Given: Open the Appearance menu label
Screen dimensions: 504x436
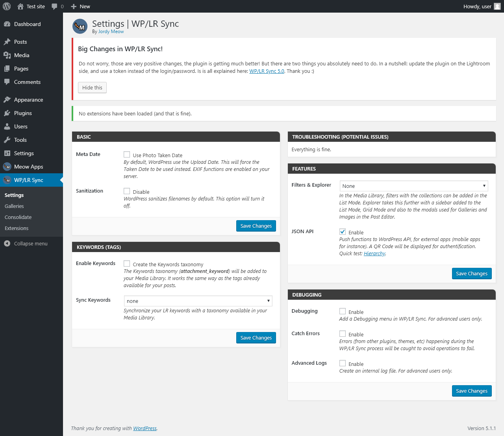Looking at the screenshot, I should (29, 100).
